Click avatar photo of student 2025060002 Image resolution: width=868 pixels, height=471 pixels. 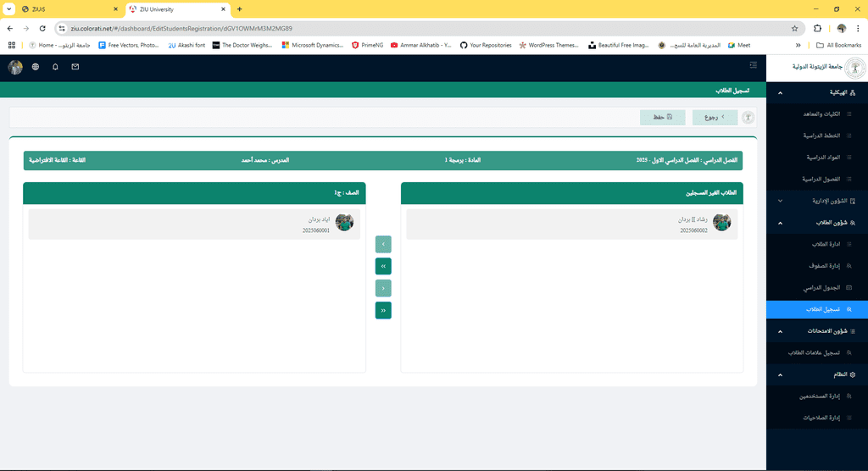coord(722,223)
